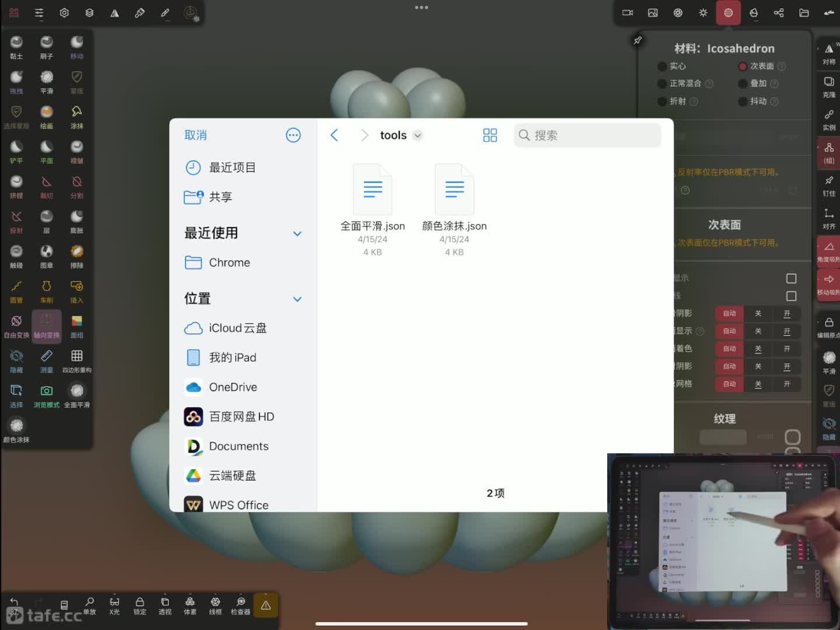Toggle the X光 x-ray view
This screenshot has width=840, height=630.
click(x=114, y=606)
